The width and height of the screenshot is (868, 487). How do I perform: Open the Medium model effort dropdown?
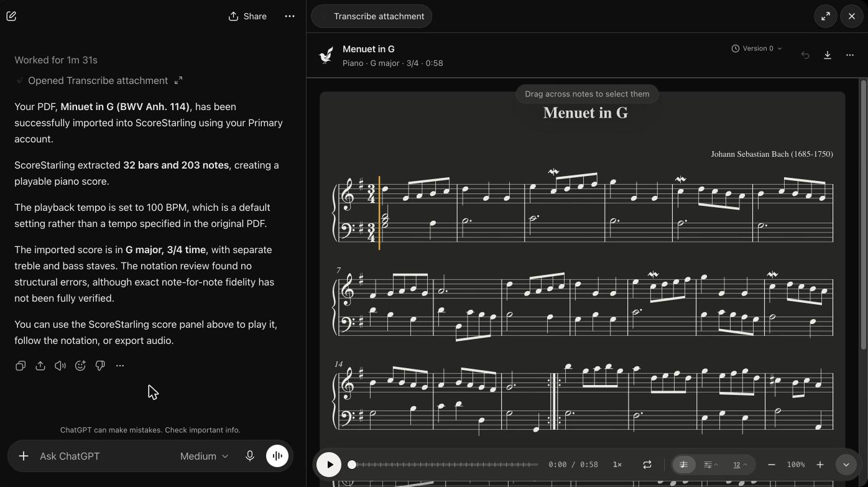(x=205, y=456)
